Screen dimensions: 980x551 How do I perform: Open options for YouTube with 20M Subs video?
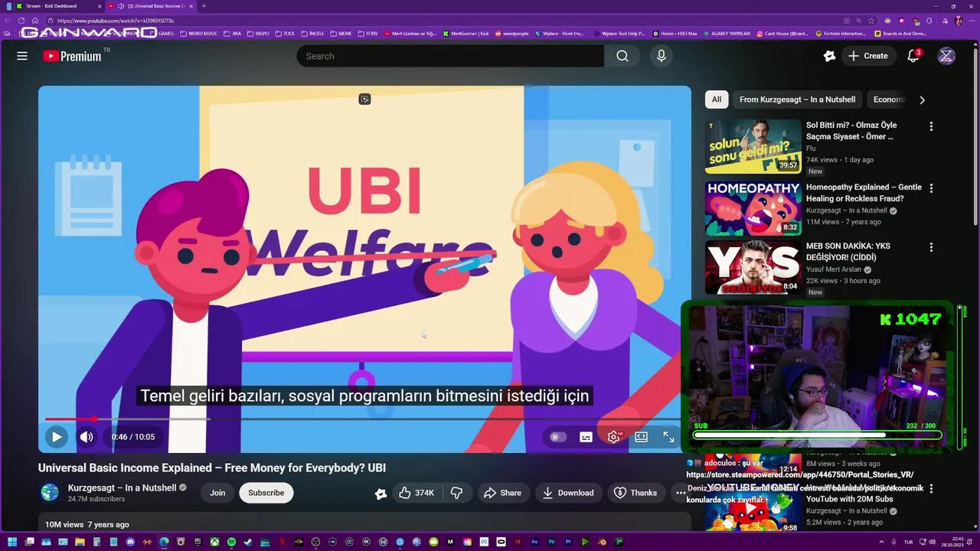[931, 488]
